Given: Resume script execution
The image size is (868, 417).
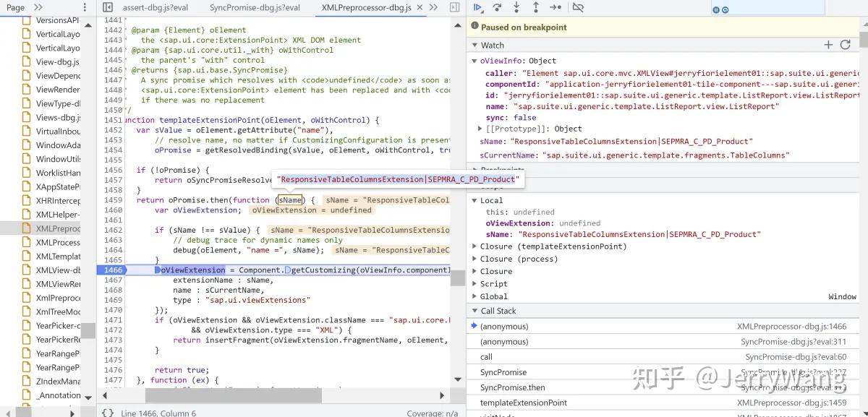Looking at the screenshot, I should click(478, 7).
